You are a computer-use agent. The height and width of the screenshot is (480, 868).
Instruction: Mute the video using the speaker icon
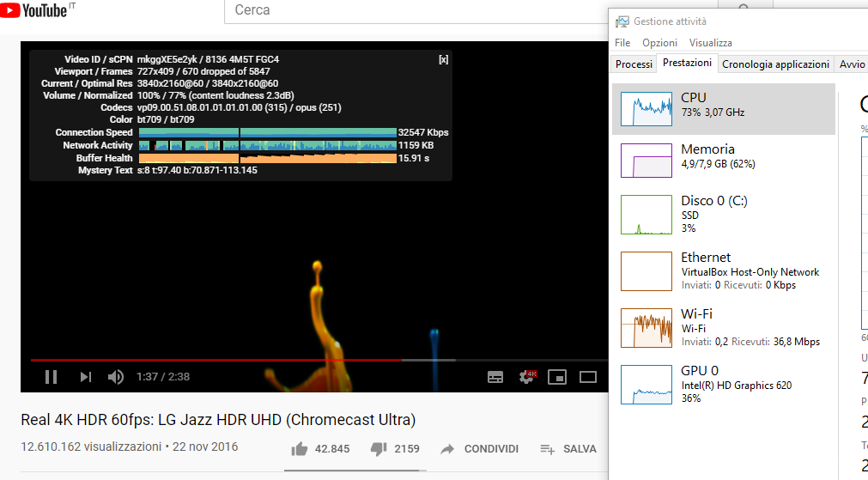[116, 377]
